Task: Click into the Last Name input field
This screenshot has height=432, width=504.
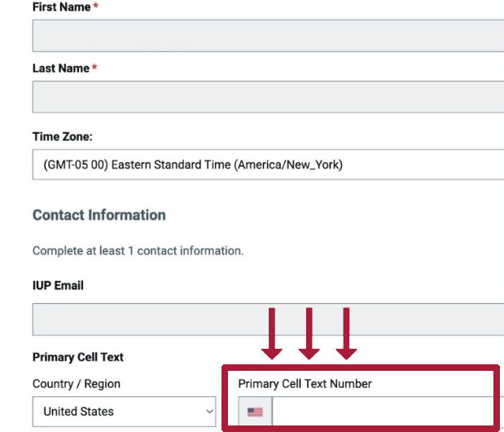Action: (x=268, y=97)
